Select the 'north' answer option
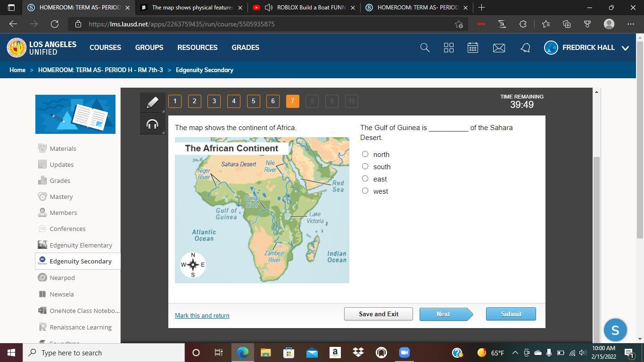 tap(365, 154)
